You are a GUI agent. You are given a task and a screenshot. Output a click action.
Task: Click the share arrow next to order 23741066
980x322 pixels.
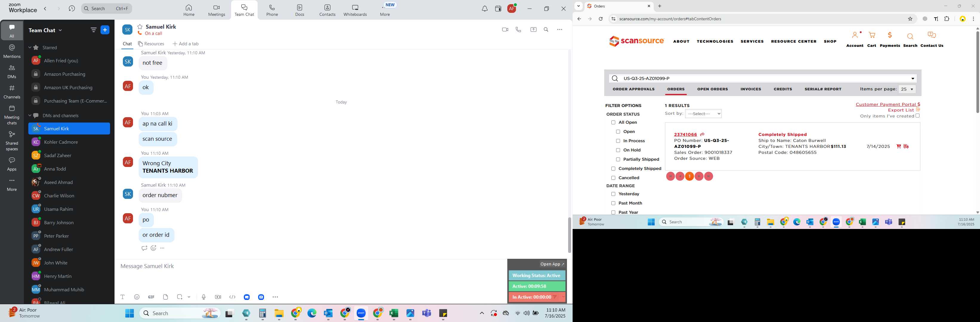pos(702,134)
